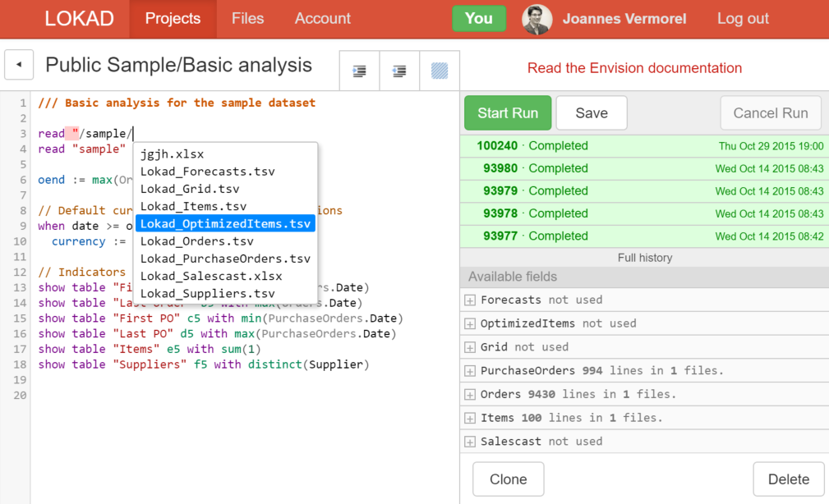Viewport: 829px width, 504px height.
Task: Expand the Forecasts field
Action: pos(470,300)
